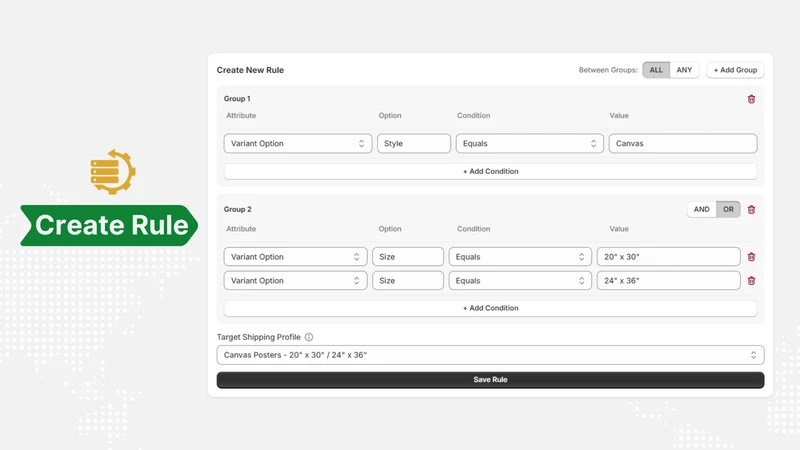Delete Group 2 with trash icon
This screenshot has height=450, width=800.
coord(751,210)
